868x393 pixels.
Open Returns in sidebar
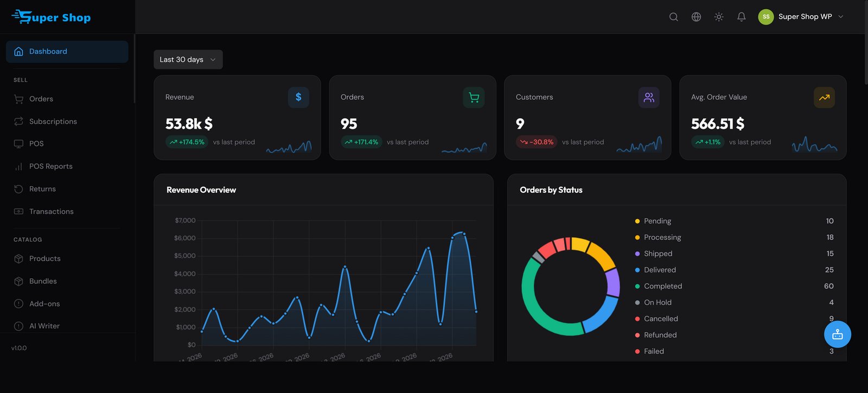(67, 189)
